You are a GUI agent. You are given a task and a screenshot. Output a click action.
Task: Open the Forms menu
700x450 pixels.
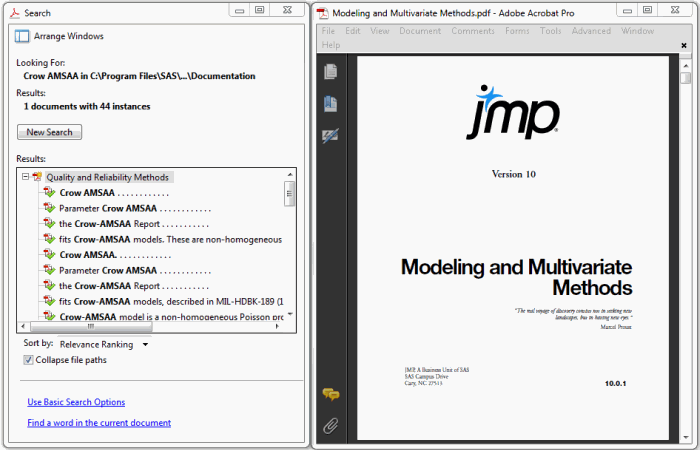[x=517, y=31]
